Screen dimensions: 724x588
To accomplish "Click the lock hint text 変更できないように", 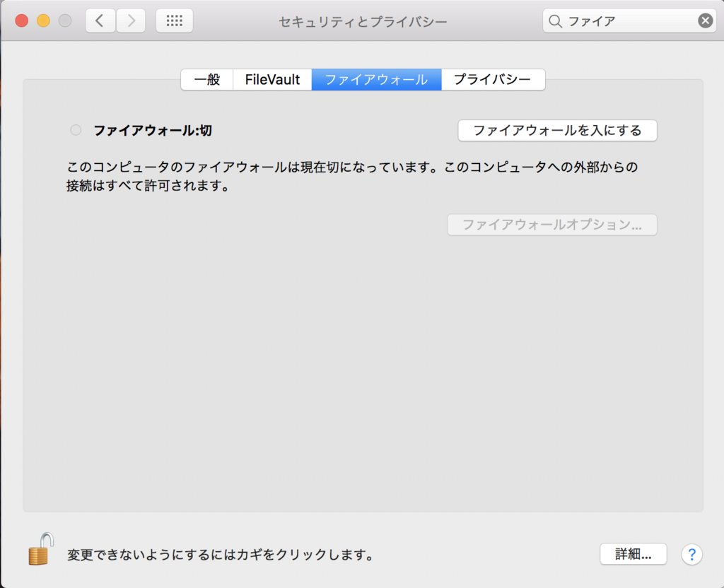I will click(x=221, y=554).
